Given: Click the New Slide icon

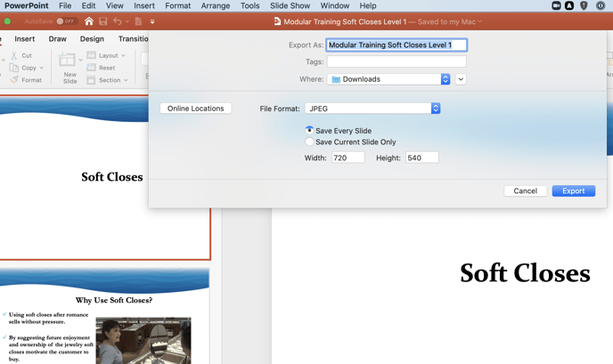Looking at the screenshot, I should [x=69, y=61].
